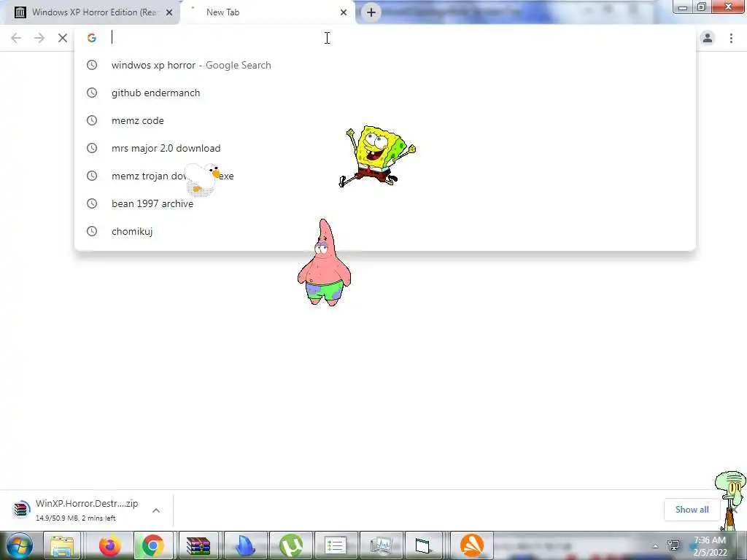The height and width of the screenshot is (560, 747).
Task: Open a new tab with the plus button
Action: 371,12
